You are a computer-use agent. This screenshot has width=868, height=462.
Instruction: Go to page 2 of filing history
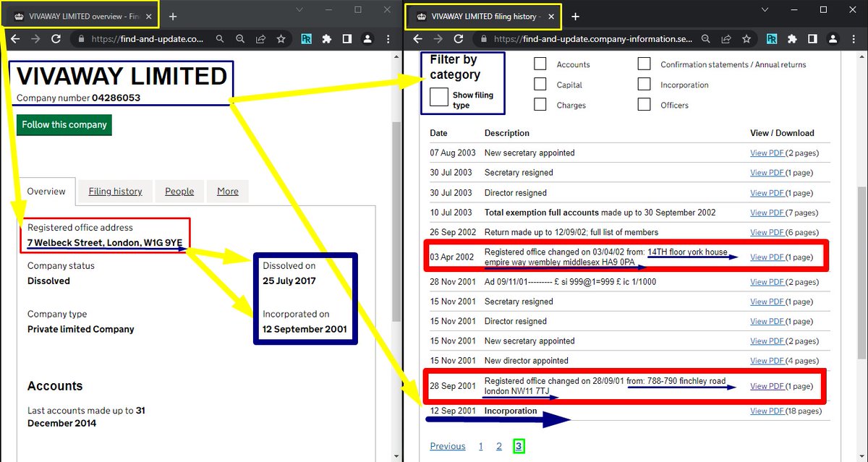[499, 446]
